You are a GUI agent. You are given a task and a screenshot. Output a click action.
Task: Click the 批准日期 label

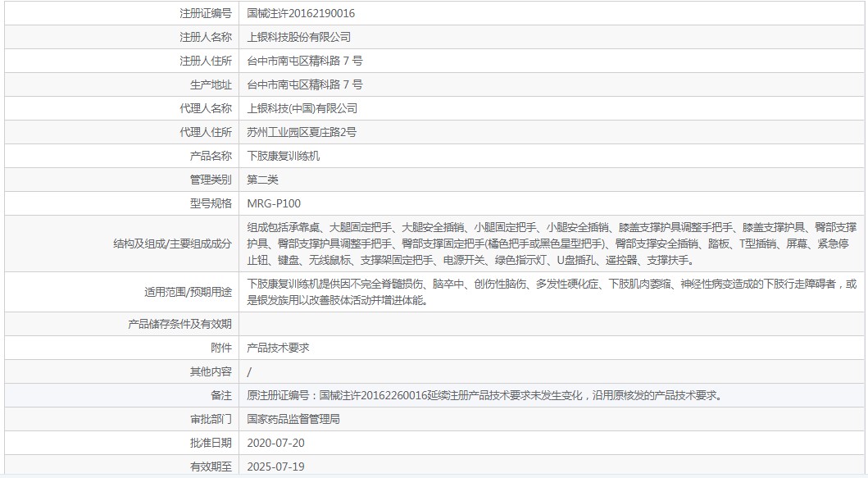(x=211, y=443)
